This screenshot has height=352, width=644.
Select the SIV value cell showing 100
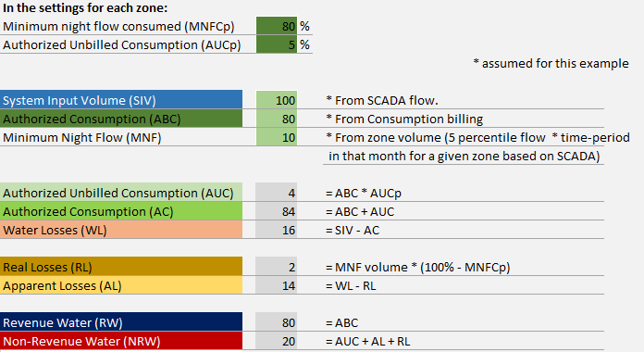coord(277,100)
